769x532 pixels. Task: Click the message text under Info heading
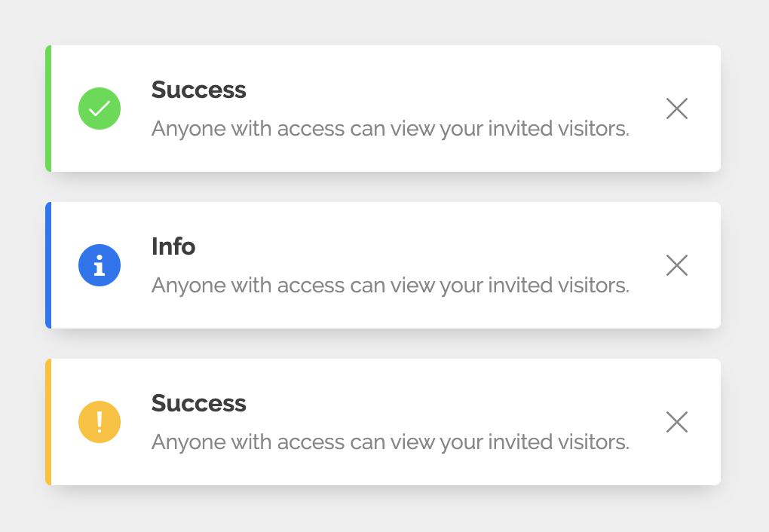[x=391, y=286]
